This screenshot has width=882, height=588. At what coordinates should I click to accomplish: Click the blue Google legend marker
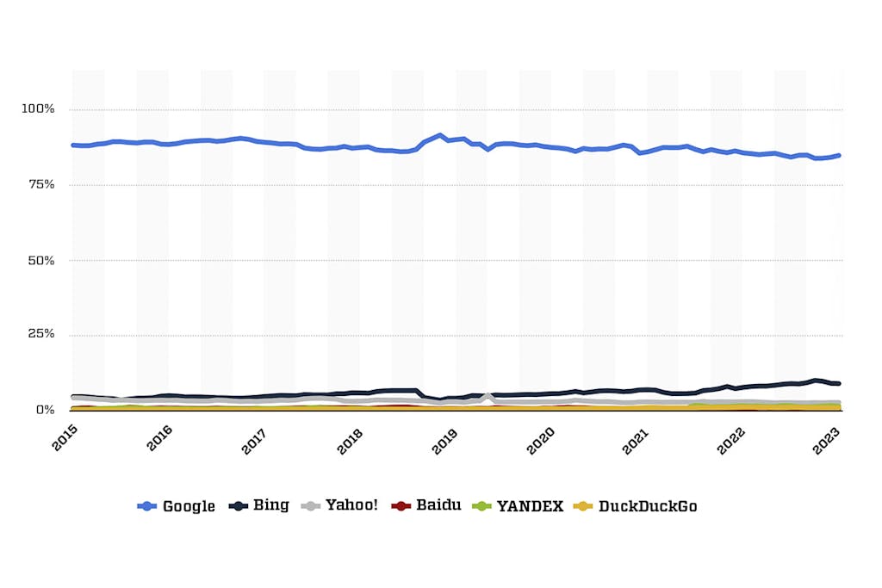pos(147,506)
